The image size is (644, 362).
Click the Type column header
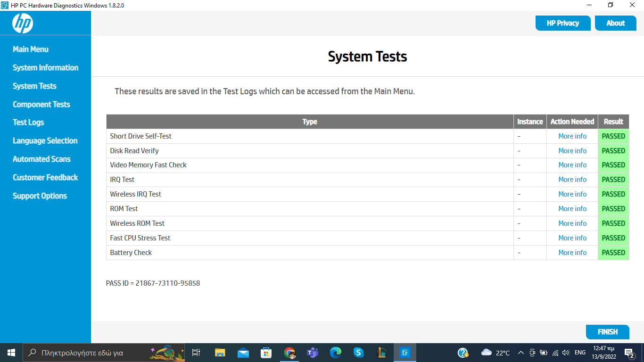(310, 122)
